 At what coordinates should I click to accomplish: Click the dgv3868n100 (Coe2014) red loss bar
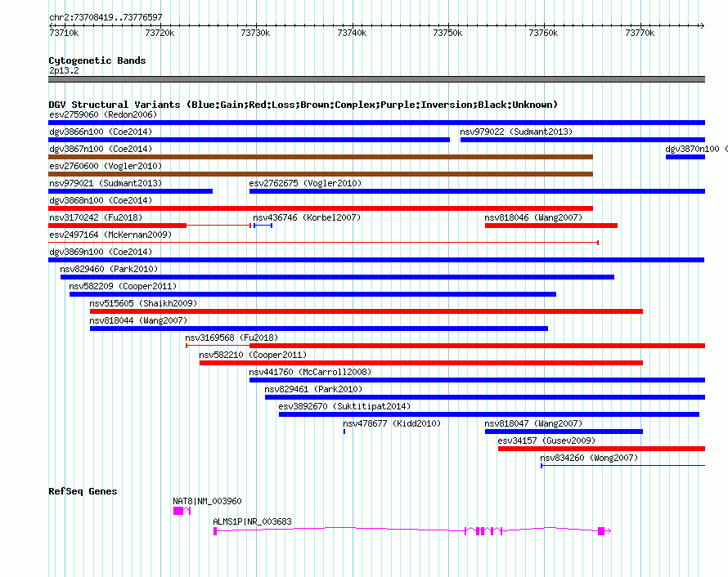coord(321,208)
